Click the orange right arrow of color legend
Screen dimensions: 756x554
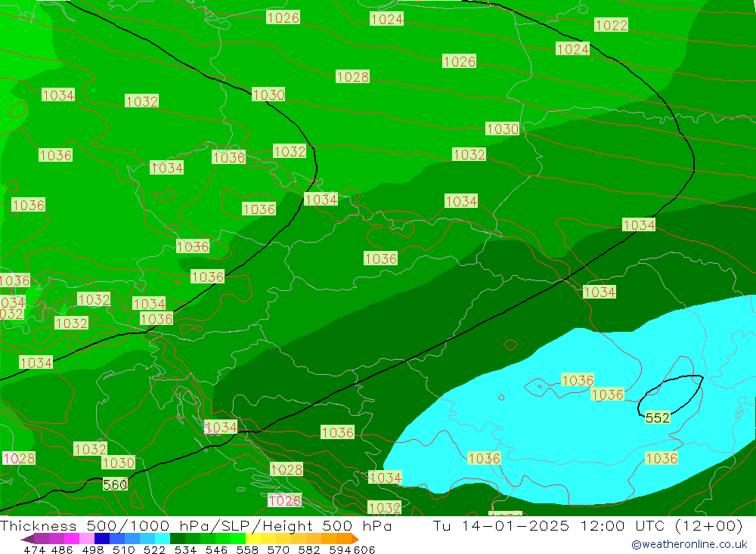[353, 539]
